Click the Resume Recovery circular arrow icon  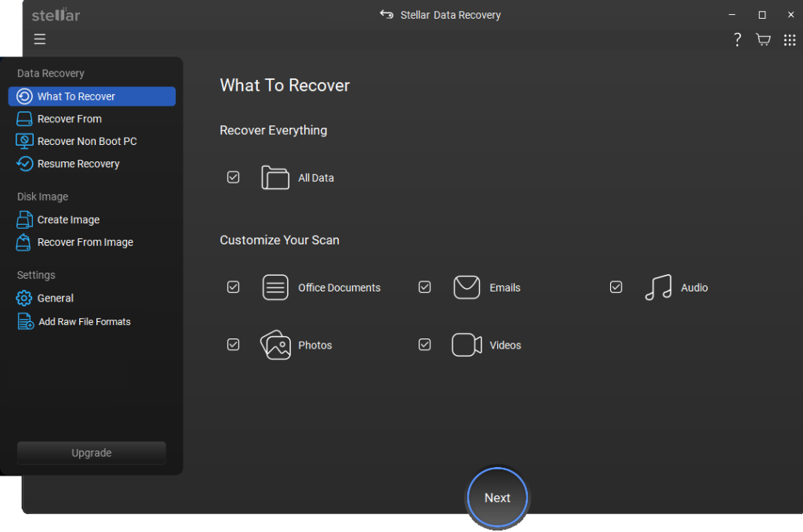point(24,164)
